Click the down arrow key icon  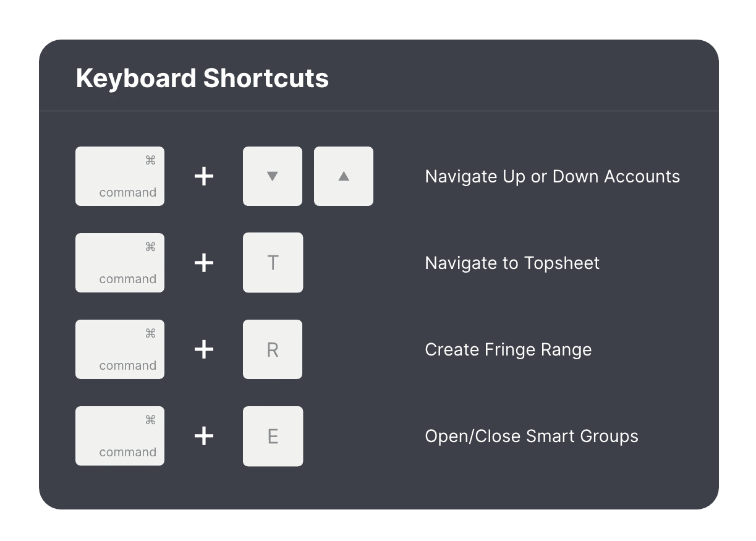coord(273,176)
